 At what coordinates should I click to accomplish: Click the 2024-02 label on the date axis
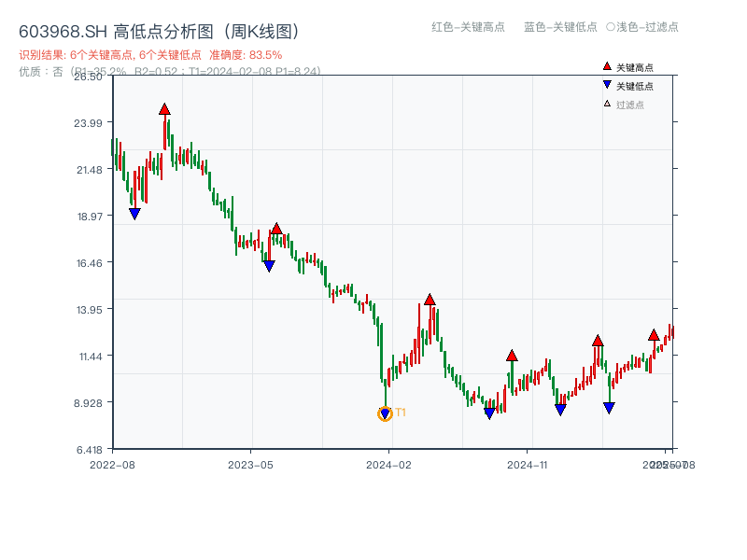pos(390,464)
